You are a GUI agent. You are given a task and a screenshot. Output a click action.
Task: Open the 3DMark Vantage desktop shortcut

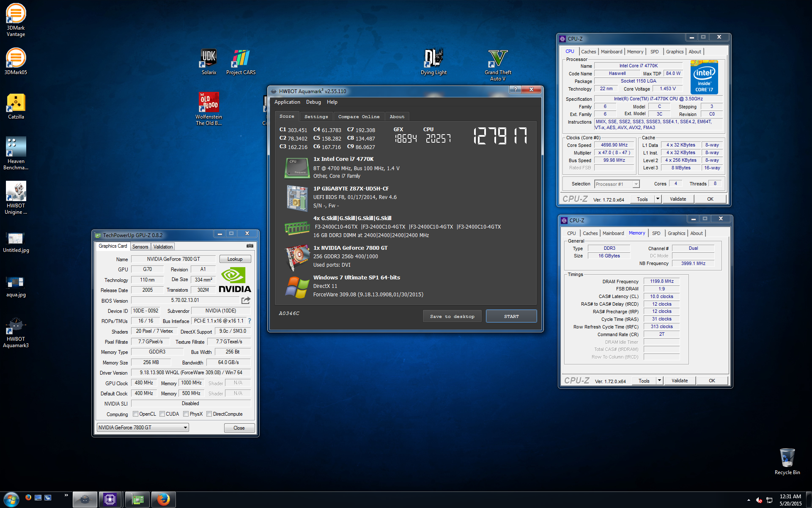[16, 20]
